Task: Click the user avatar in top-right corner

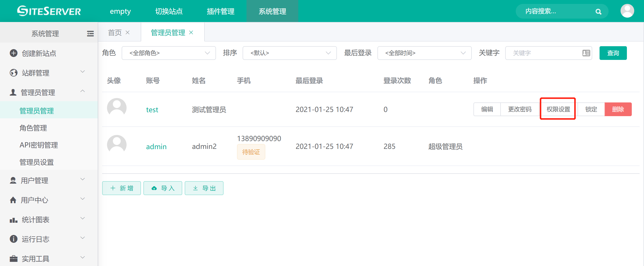Action: 627,11
